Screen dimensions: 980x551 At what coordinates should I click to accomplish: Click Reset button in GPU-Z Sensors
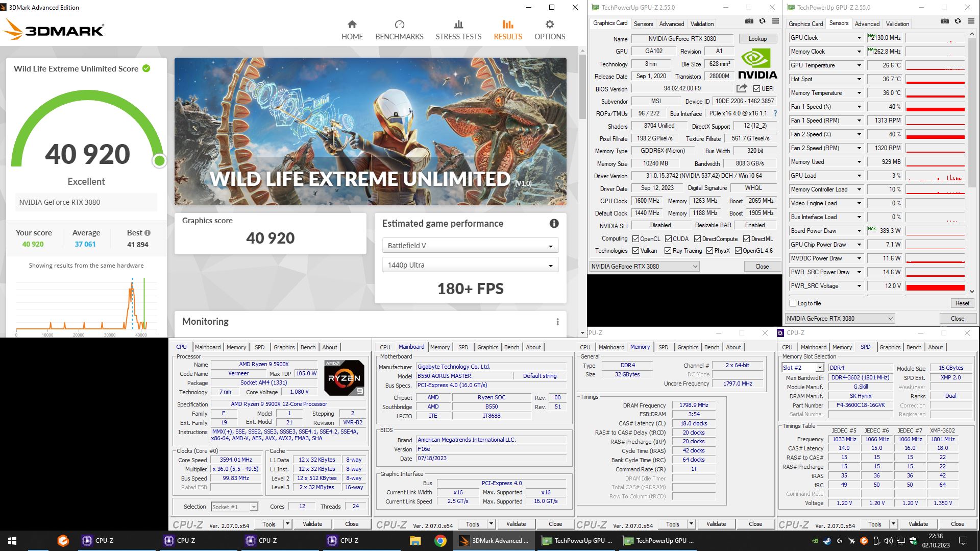[x=962, y=303]
